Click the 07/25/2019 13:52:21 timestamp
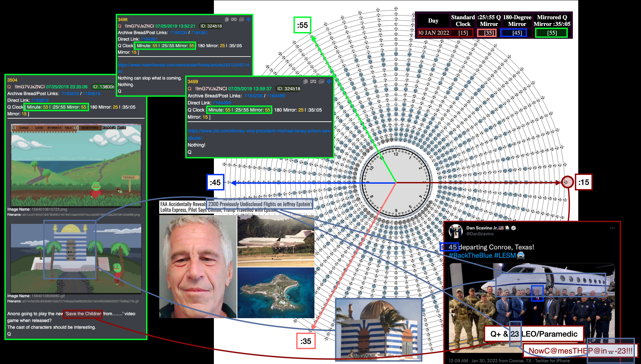641x364 pixels. [175, 26]
